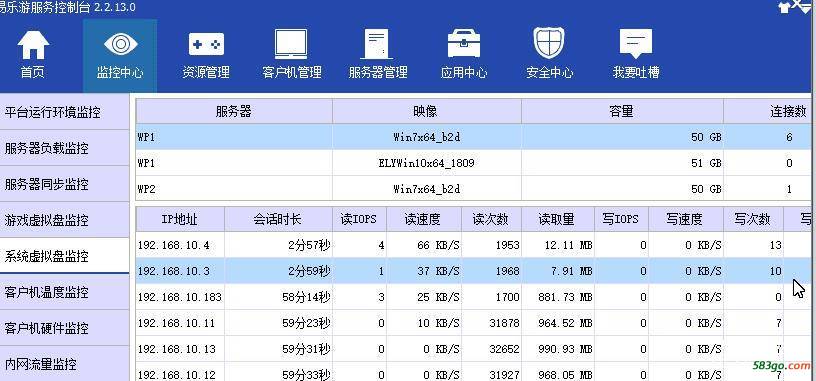This screenshot has width=816, height=381.
Task: Select the WP2 server row
Action: click(x=474, y=189)
